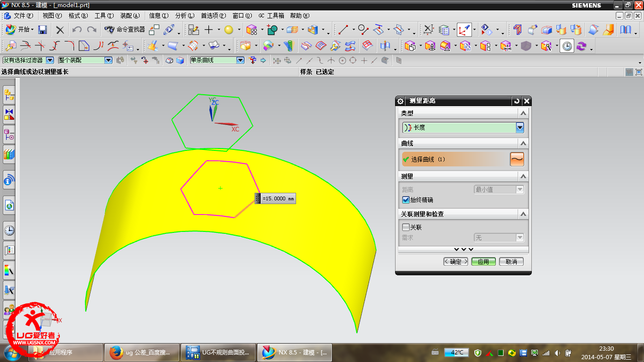Toggle stop-at-intersection curve rule icon
This screenshot has width=644, height=362.
[x=253, y=60]
